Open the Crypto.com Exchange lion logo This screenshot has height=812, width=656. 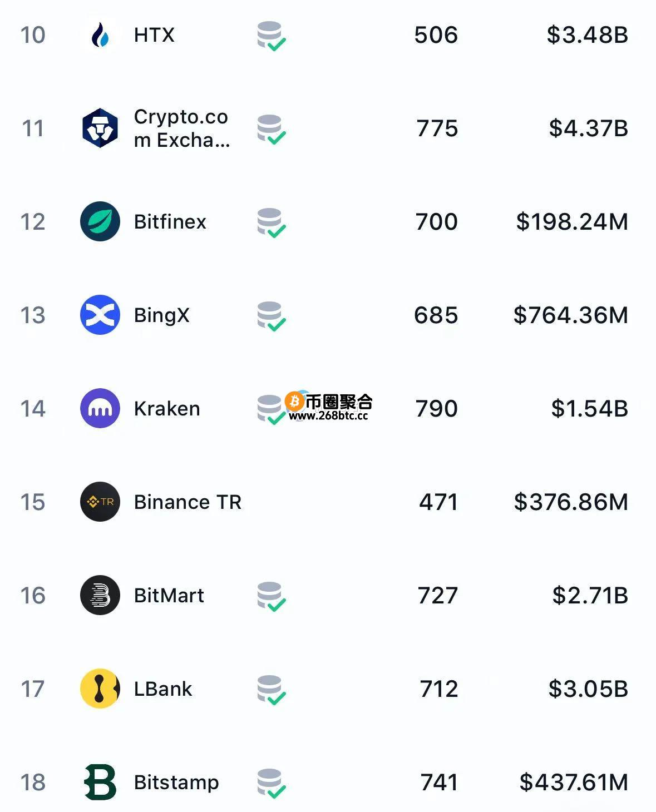tap(100, 128)
